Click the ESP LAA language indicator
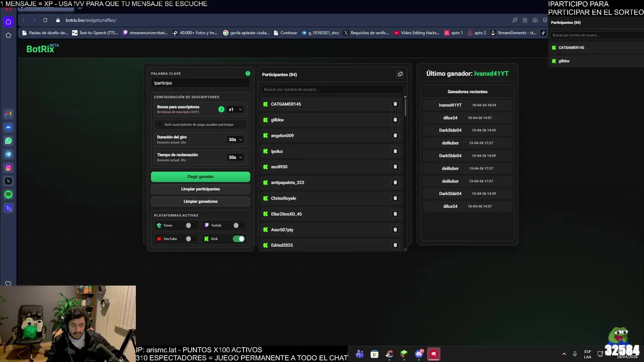Screen dimensions: 644x362 pos(588,354)
